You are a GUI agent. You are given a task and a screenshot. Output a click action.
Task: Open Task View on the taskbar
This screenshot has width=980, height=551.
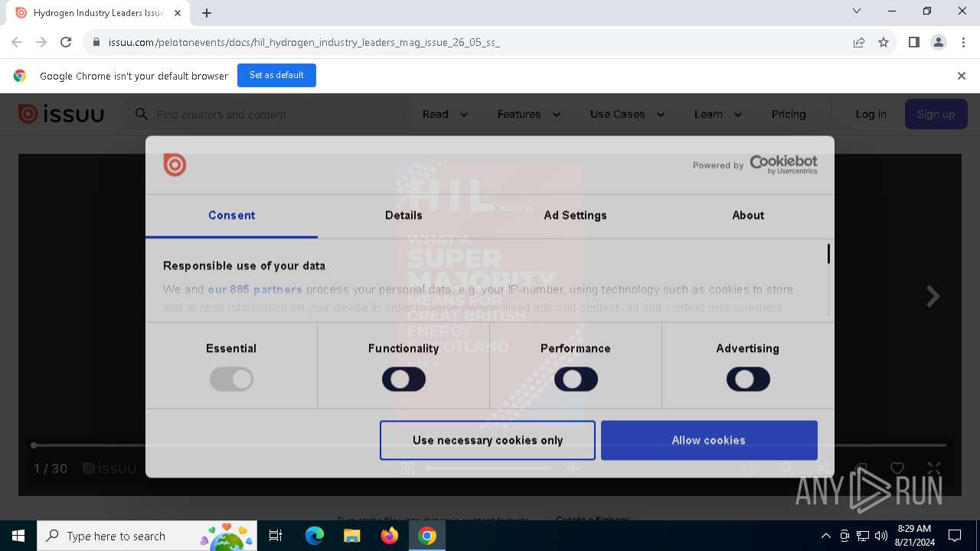[x=276, y=536]
